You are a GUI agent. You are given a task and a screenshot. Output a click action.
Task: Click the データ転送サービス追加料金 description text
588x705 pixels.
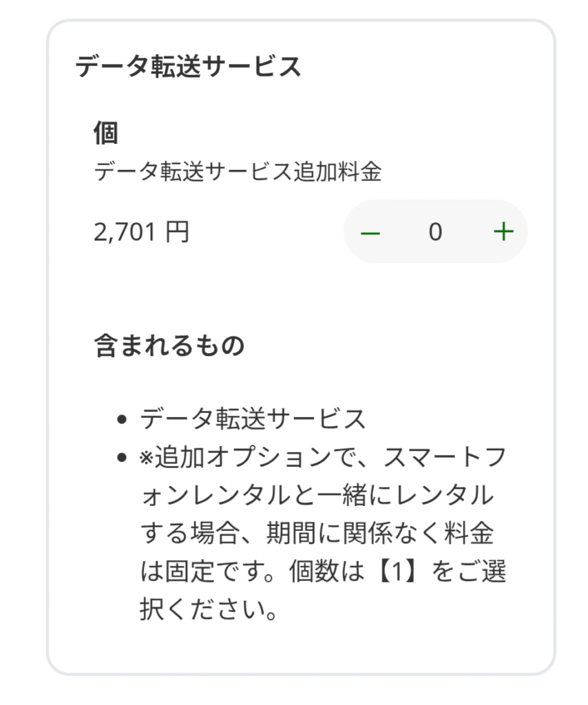pos(238,171)
